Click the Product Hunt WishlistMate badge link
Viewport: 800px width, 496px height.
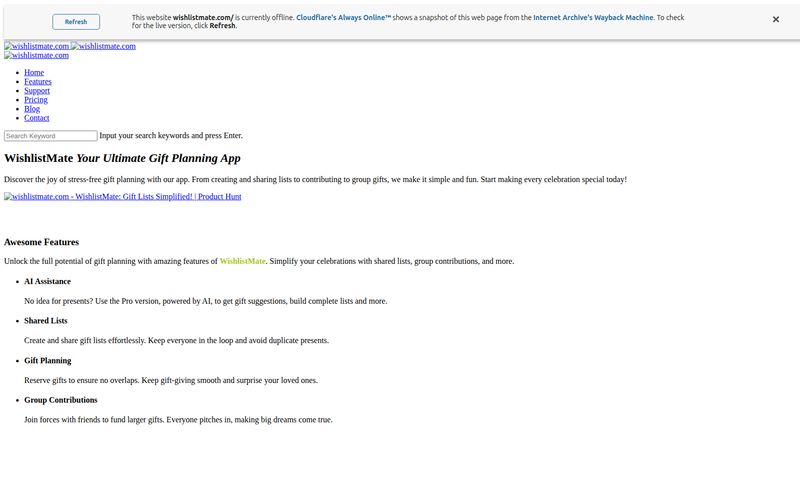coord(122,196)
